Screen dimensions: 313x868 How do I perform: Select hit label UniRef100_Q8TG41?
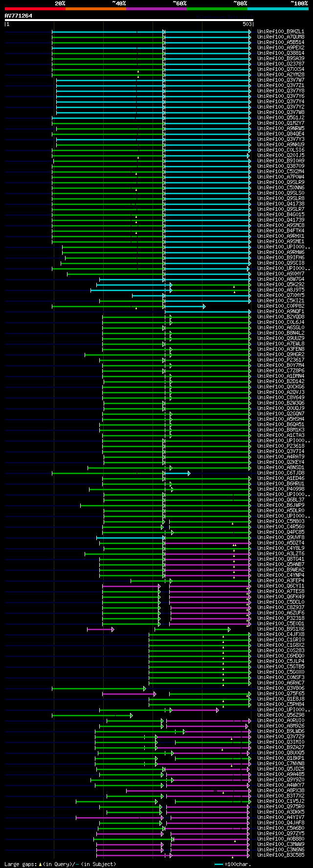[281, 559]
